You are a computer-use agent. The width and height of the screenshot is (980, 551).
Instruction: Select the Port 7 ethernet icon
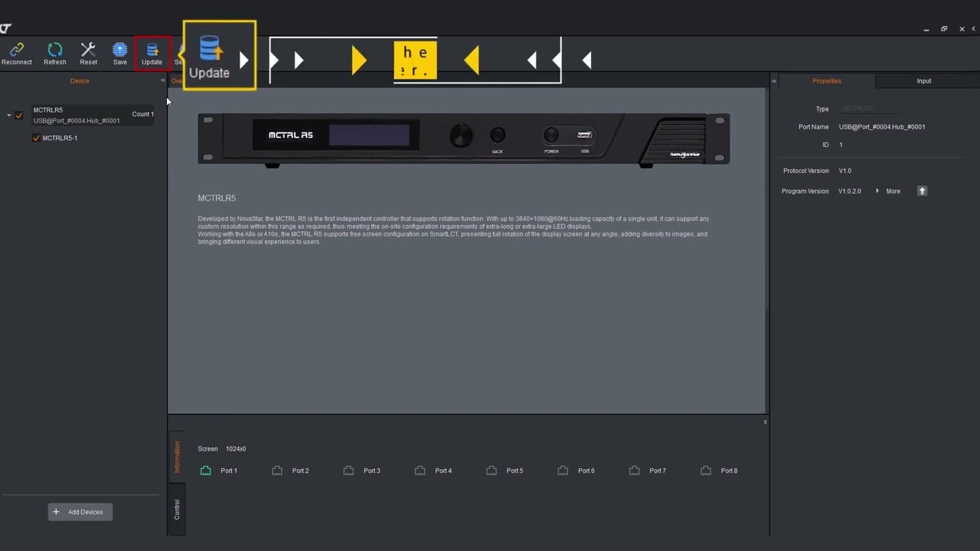(x=634, y=471)
